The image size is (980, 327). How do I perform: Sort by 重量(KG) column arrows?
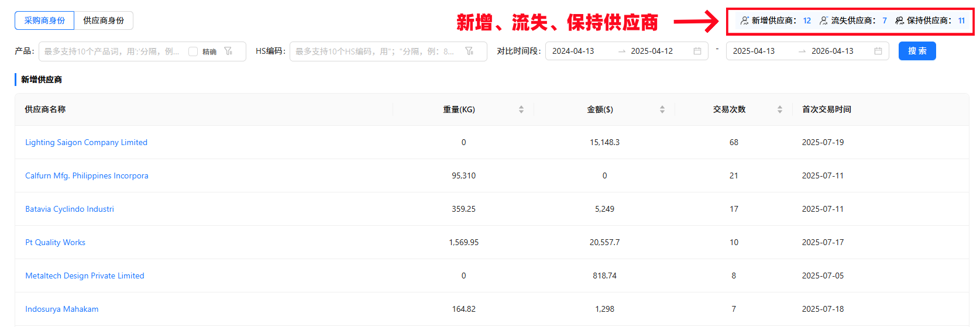pyautogui.click(x=521, y=109)
